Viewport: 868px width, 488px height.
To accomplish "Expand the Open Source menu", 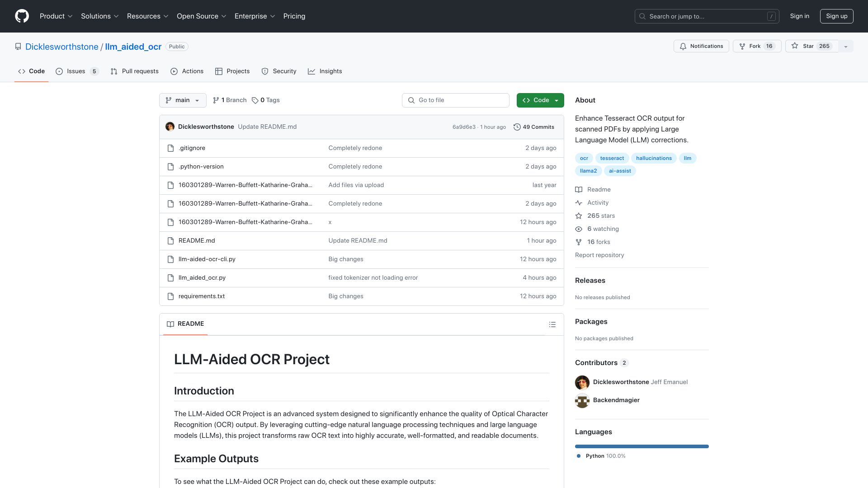I will click(202, 16).
